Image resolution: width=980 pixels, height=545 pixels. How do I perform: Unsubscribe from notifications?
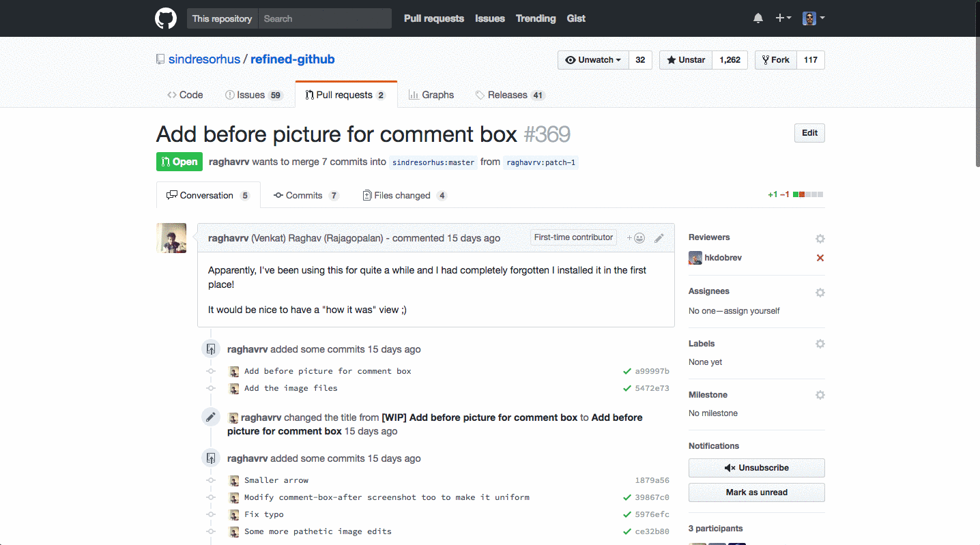point(756,468)
